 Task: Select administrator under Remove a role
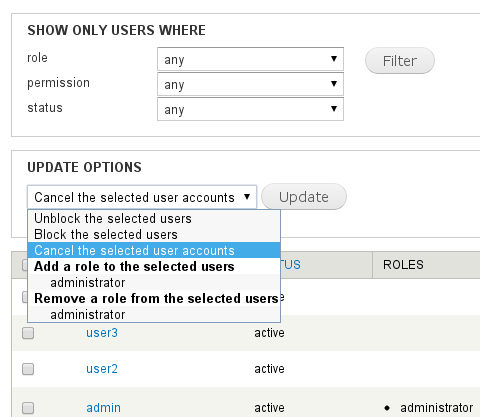[x=154, y=314]
